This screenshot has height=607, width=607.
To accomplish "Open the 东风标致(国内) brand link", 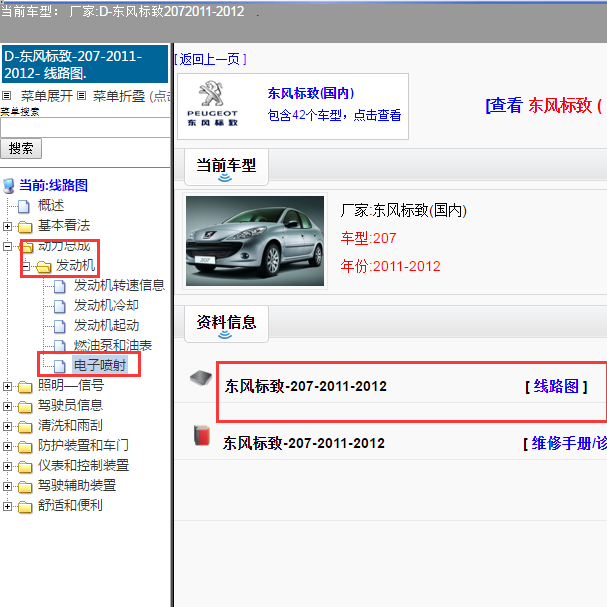I will (x=310, y=93).
